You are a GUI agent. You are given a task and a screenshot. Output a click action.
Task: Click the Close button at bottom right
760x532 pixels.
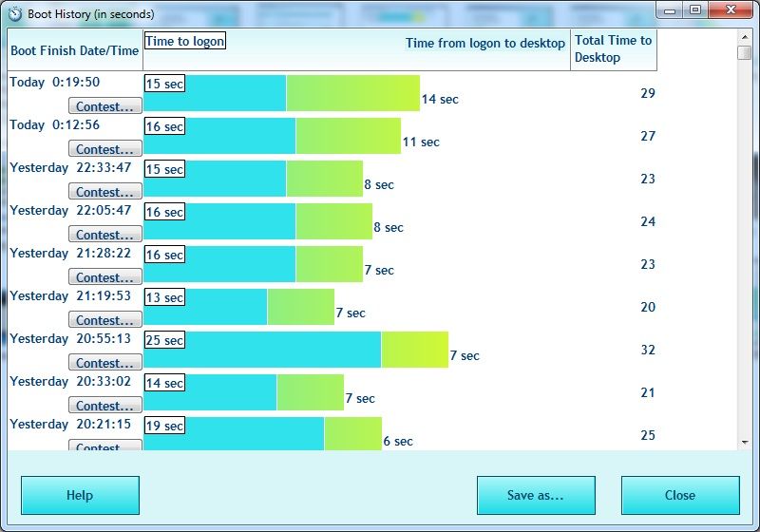679,495
